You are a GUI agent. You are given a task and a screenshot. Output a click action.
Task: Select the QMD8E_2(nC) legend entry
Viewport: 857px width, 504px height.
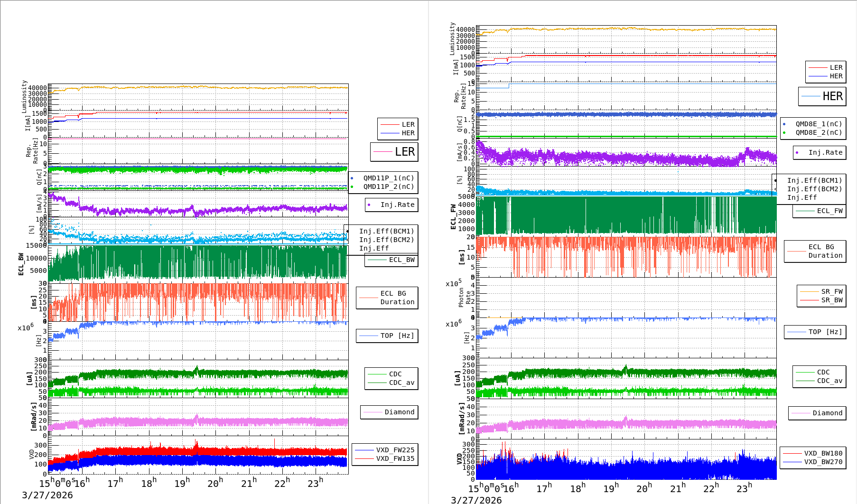pos(818,132)
